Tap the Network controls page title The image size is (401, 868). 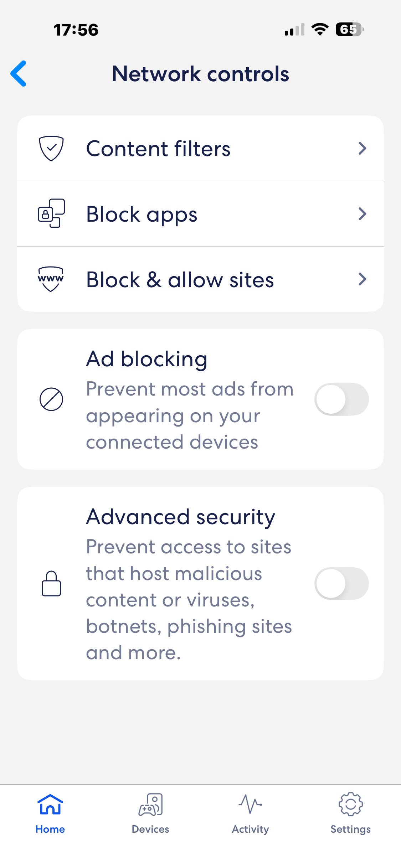coord(200,74)
